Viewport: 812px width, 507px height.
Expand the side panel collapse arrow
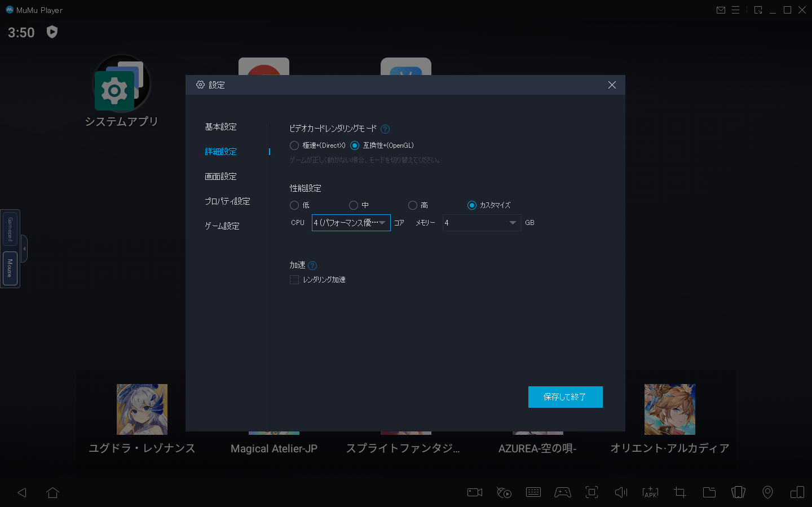pos(24,249)
